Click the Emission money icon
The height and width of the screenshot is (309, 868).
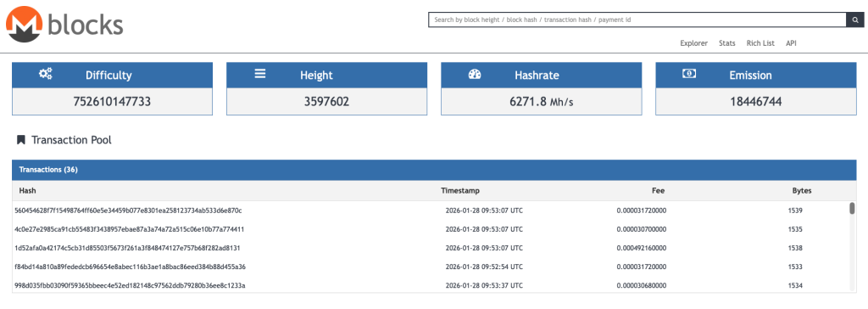688,74
